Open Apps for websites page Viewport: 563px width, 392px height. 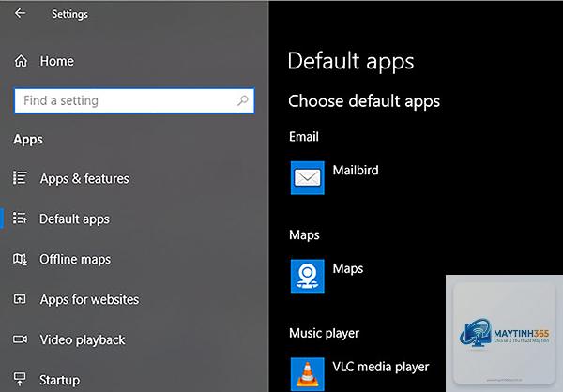tap(89, 299)
